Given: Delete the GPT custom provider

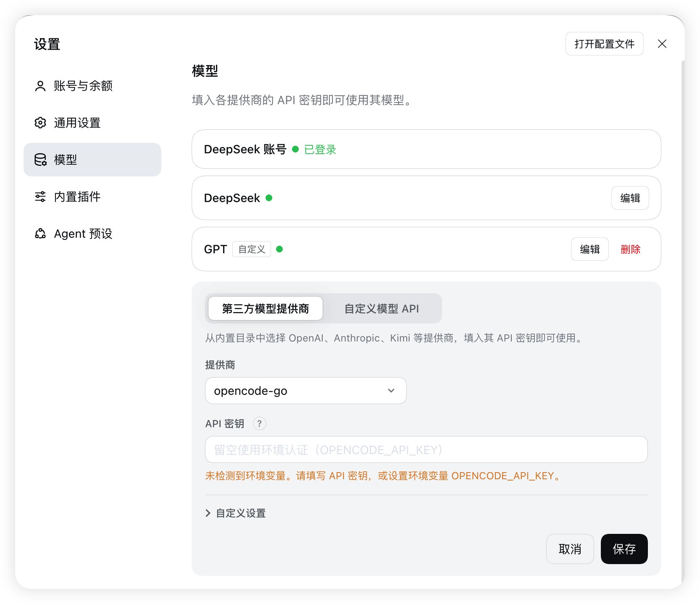Looking at the screenshot, I should 630,249.
